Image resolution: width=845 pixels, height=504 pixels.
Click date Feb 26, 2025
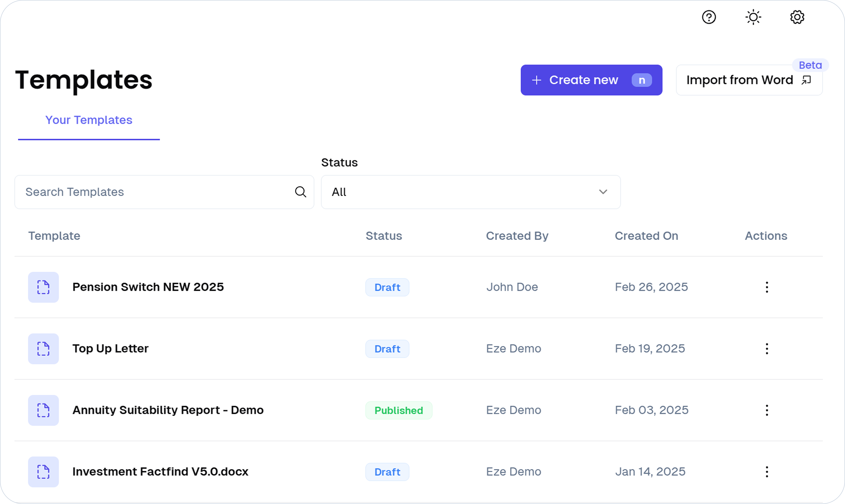point(651,287)
